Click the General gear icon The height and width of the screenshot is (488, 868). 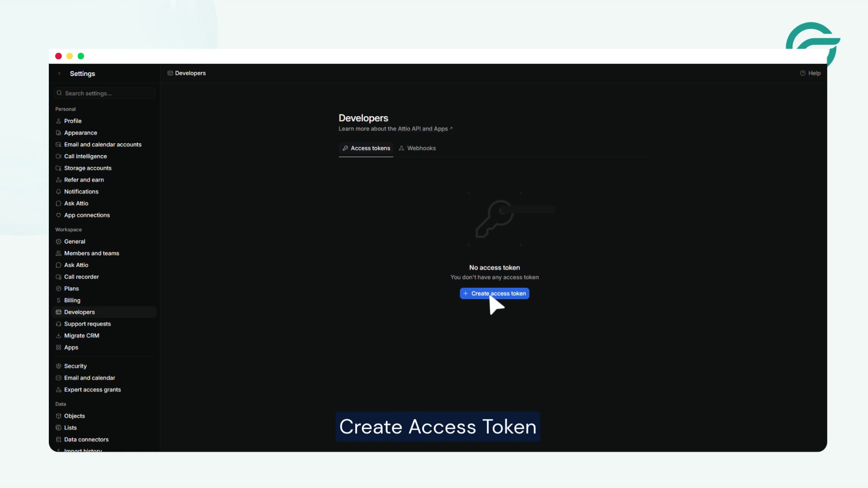point(58,242)
